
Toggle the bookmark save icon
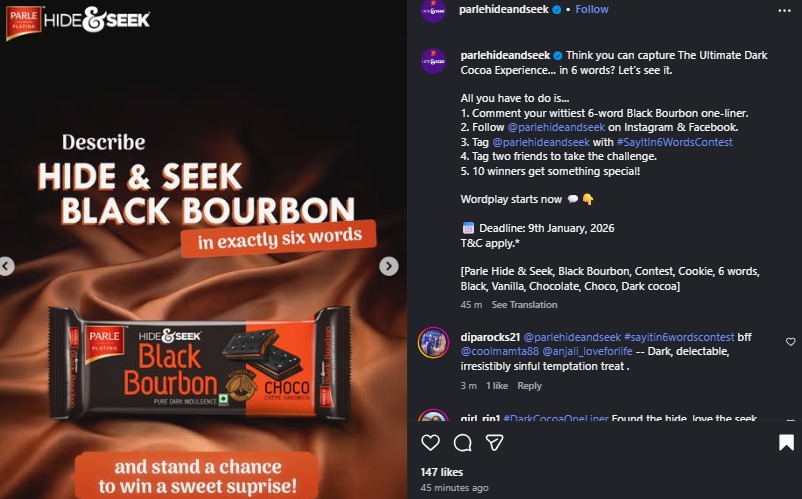tap(786, 442)
